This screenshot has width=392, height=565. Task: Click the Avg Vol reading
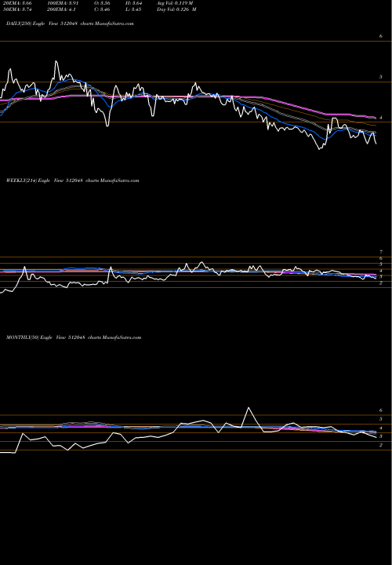click(175, 3)
